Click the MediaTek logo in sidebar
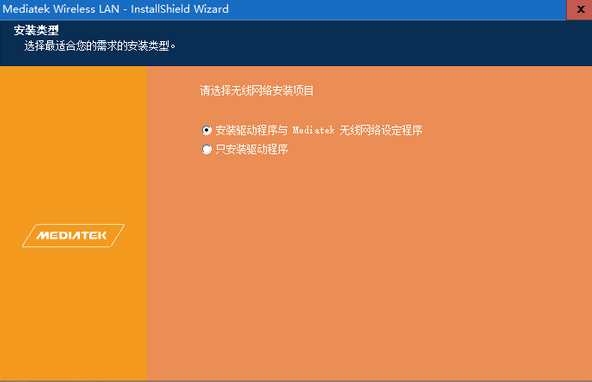The width and height of the screenshot is (592, 382). (x=73, y=236)
